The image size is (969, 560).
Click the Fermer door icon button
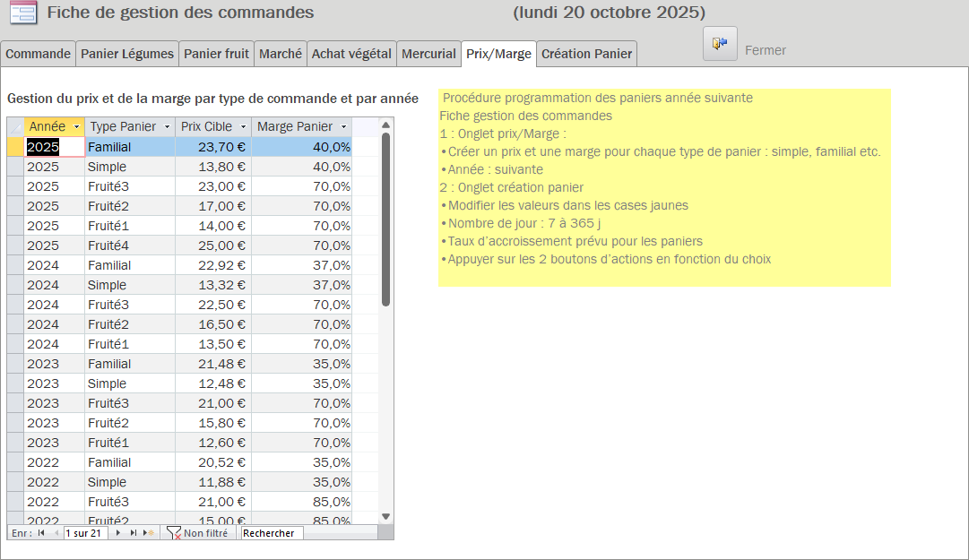click(720, 44)
